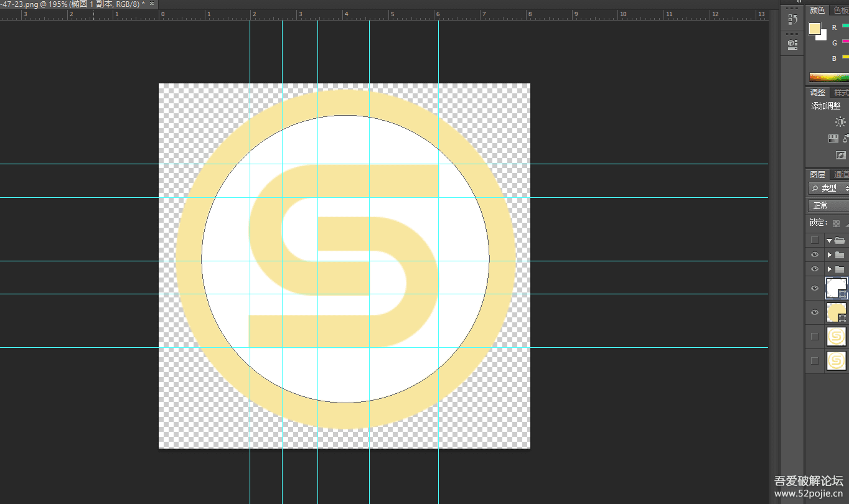The image size is (849, 504).
Task: Expand collapsed panels using double-arrow icon
Action: point(799,2)
